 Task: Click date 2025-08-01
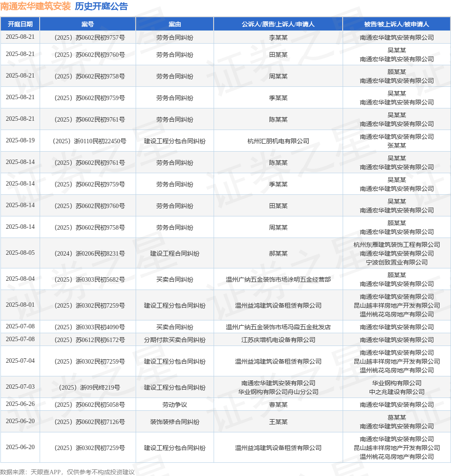coord(20,305)
